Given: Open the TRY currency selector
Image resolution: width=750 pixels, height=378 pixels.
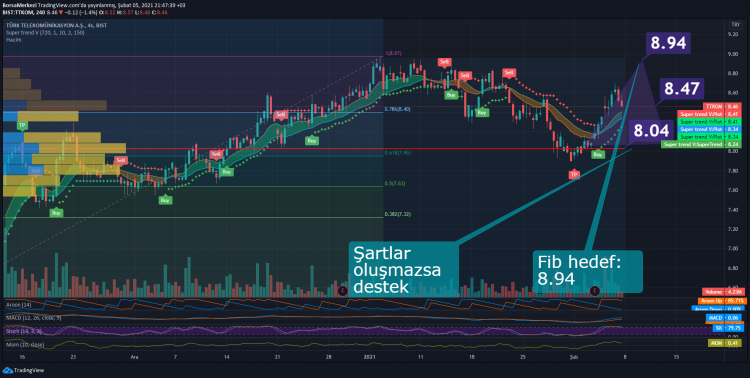Looking at the screenshot, I should 734,24.
